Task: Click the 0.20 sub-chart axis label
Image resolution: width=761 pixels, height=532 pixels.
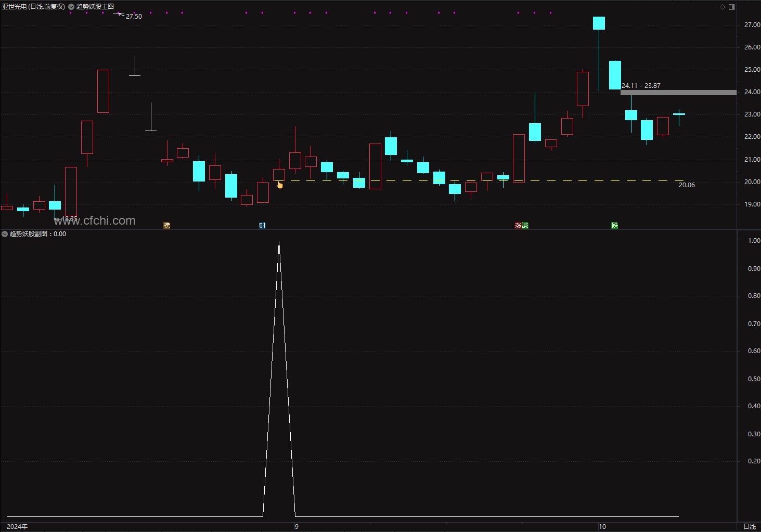Action: (x=754, y=461)
